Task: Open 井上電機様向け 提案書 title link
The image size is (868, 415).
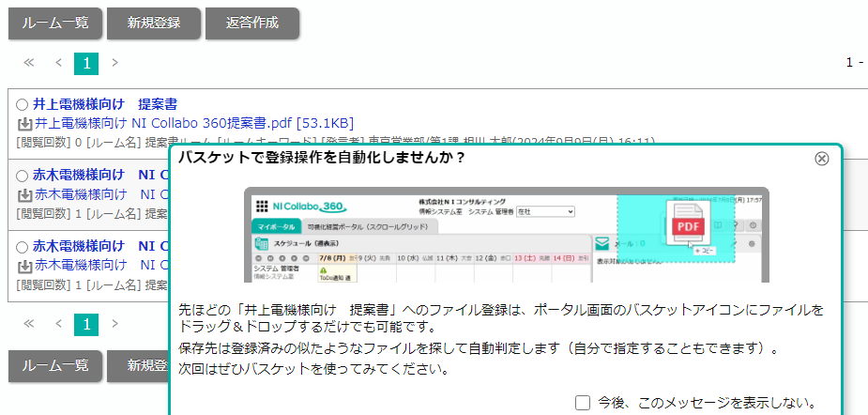Action: pos(105,104)
